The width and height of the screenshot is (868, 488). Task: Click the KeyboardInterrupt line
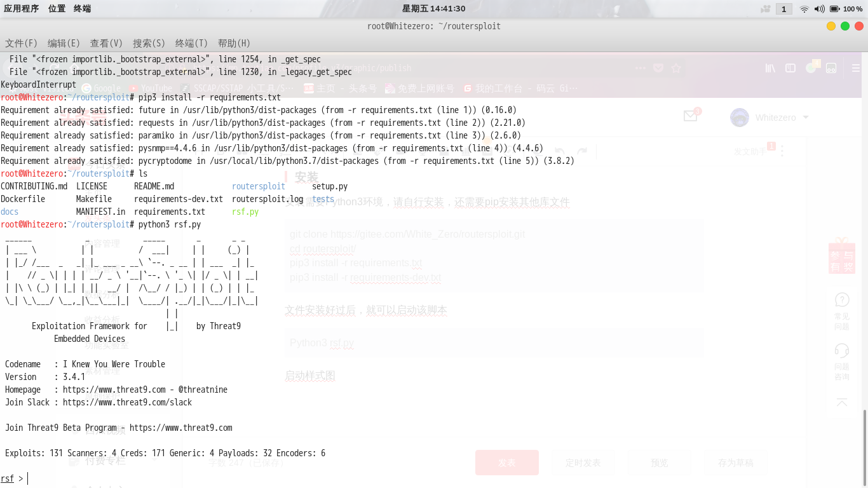click(38, 85)
